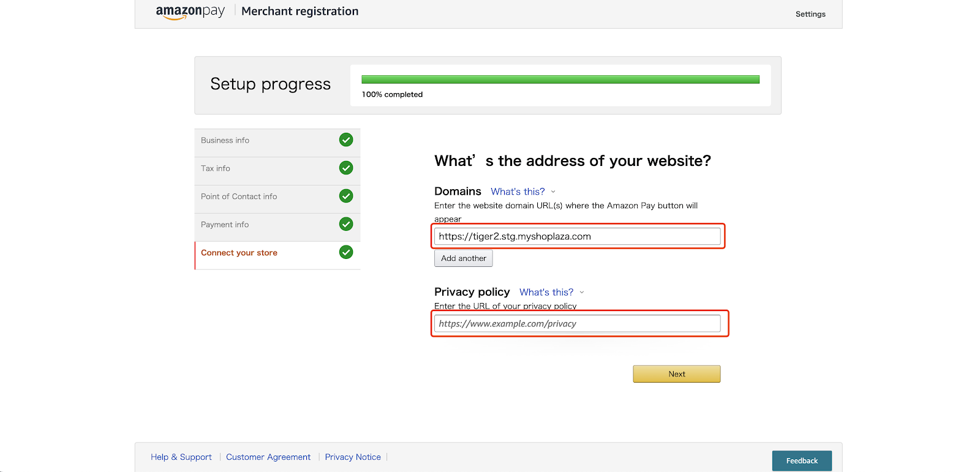
Task: Click the Point of Contact info checkmark
Action: pos(346,196)
